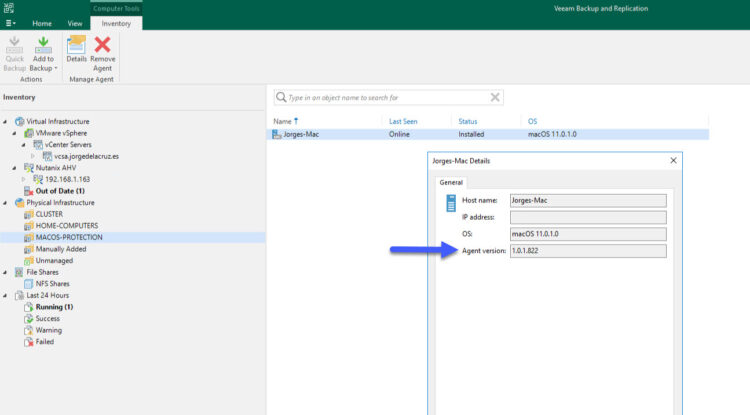Click the VMware vSphere icon
Screen dimensions: 750x415
pos(29,133)
